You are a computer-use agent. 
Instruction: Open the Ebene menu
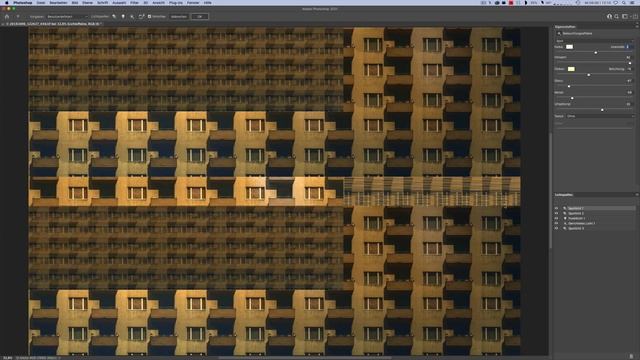tap(87, 2)
